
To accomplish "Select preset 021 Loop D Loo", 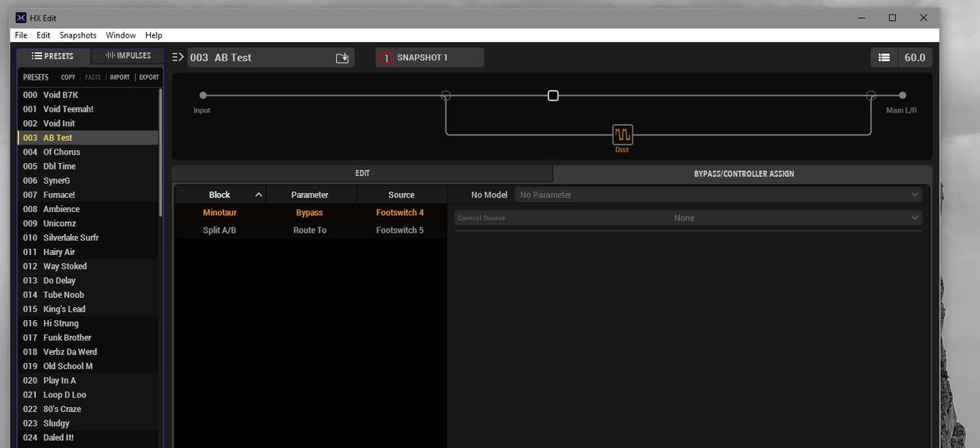I will (x=88, y=395).
